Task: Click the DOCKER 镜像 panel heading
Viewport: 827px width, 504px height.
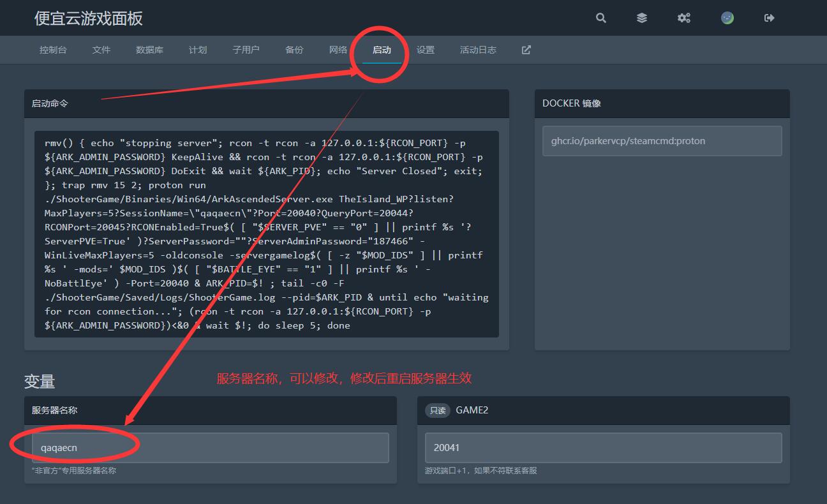Action: 572,103
